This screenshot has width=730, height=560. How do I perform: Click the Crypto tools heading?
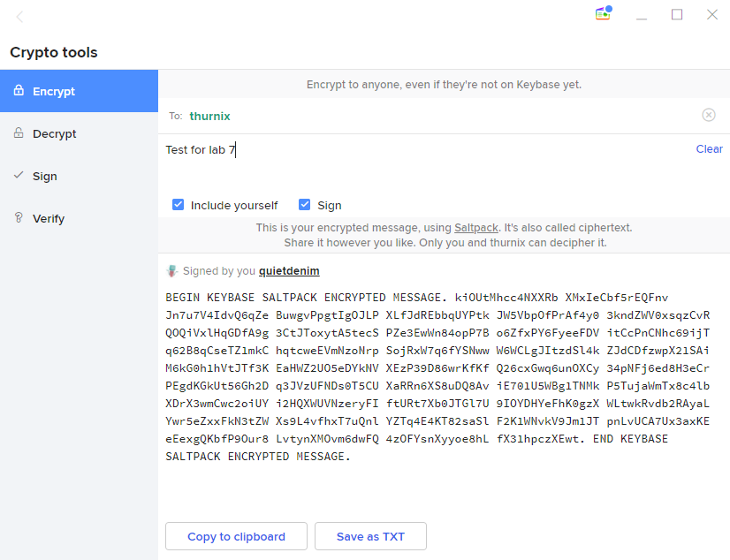[54, 52]
